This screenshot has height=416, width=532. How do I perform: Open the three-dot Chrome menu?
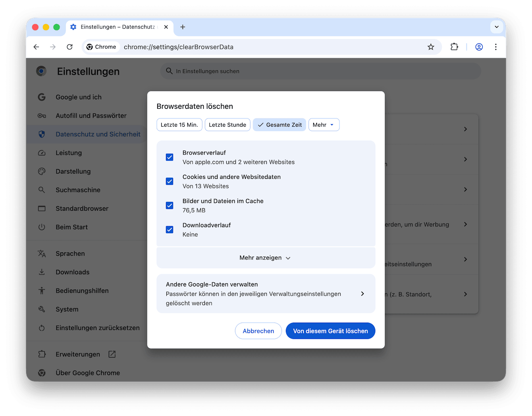496,47
